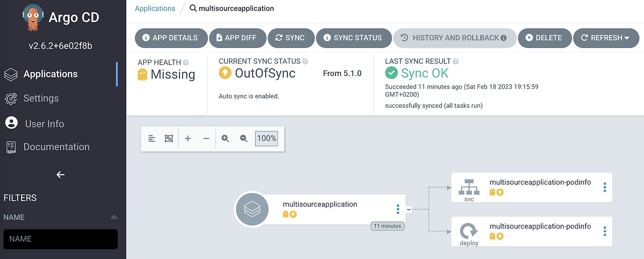Viewport: 644px width, 259px height.
Task: Click the multisourceapplication layers icon node
Action: coord(252,209)
